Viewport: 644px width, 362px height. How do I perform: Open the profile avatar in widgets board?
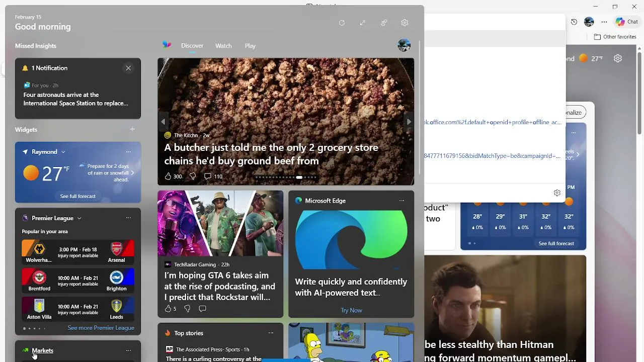click(404, 45)
